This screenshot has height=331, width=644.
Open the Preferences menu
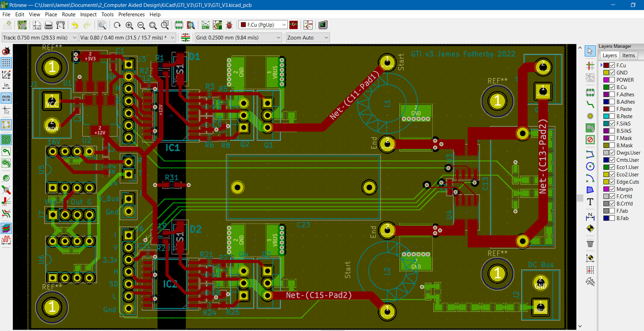pyautogui.click(x=131, y=14)
